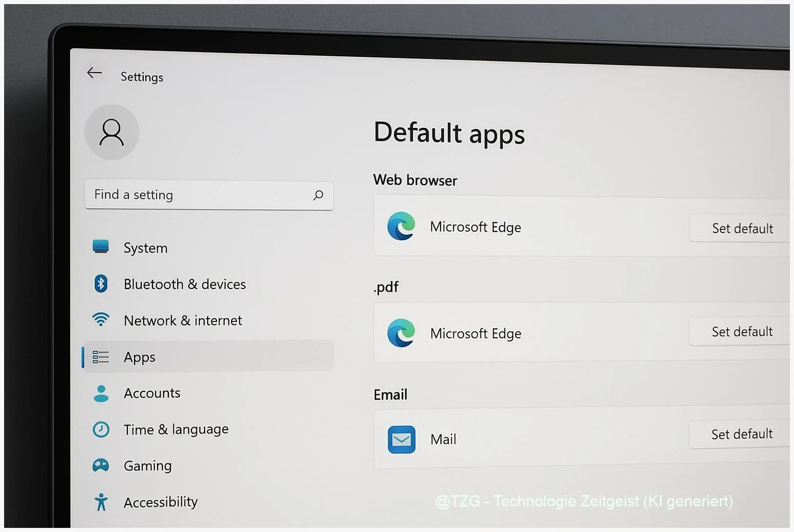Click the Wi-Fi icon next to Network & internet
Image resolution: width=794 pixels, height=532 pixels.
[101, 320]
